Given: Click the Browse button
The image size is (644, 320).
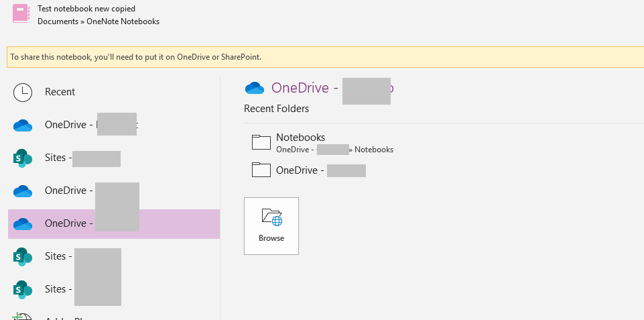Looking at the screenshot, I should [271, 226].
